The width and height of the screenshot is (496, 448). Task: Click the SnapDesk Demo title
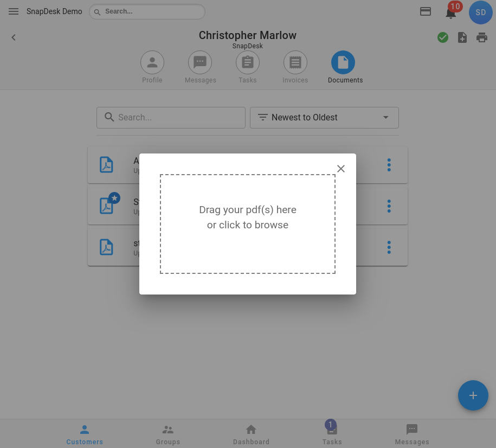(x=54, y=11)
